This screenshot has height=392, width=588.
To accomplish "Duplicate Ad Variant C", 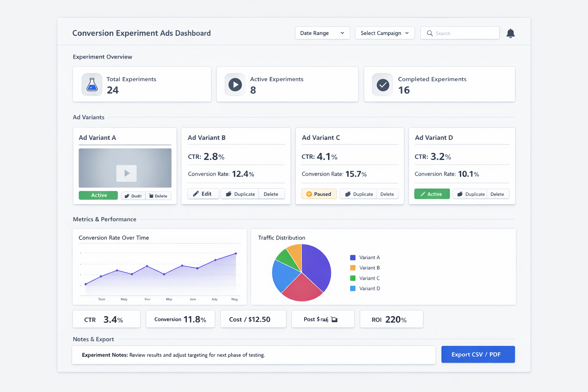I will (359, 194).
